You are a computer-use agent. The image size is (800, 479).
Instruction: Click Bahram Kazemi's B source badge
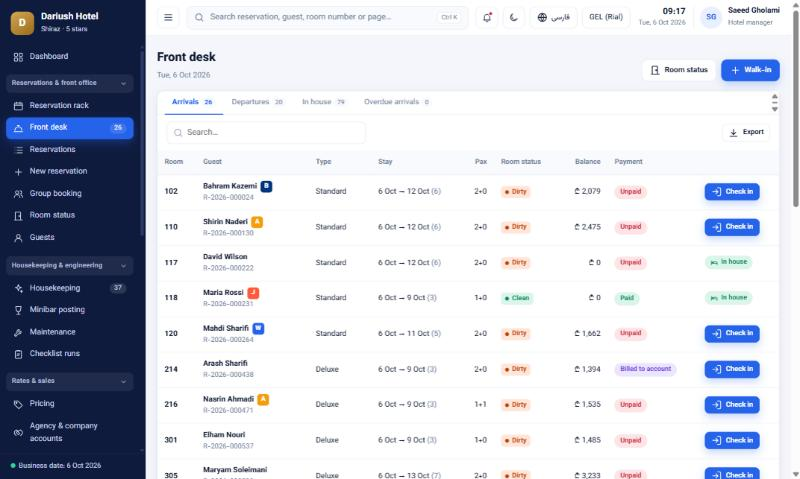266,186
